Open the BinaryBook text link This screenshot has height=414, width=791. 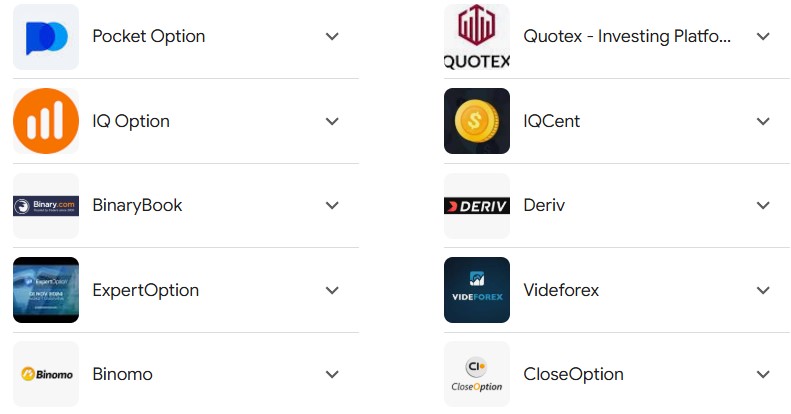tap(137, 206)
